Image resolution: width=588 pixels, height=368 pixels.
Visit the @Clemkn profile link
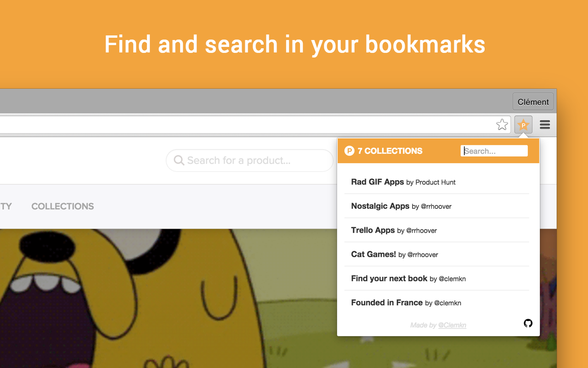click(x=452, y=325)
